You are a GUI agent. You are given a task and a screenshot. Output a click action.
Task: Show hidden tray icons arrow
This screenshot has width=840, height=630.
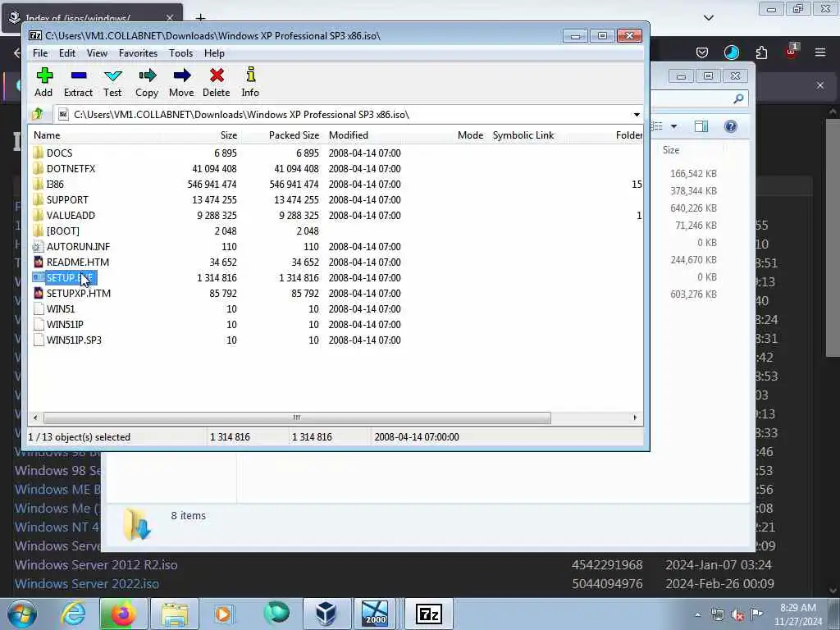pos(697,615)
